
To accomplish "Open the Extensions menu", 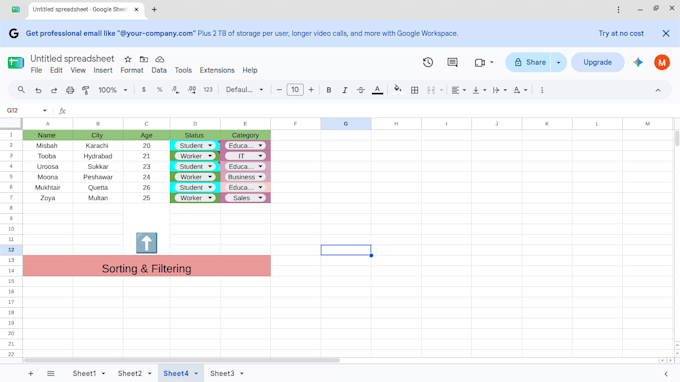I will [x=217, y=70].
